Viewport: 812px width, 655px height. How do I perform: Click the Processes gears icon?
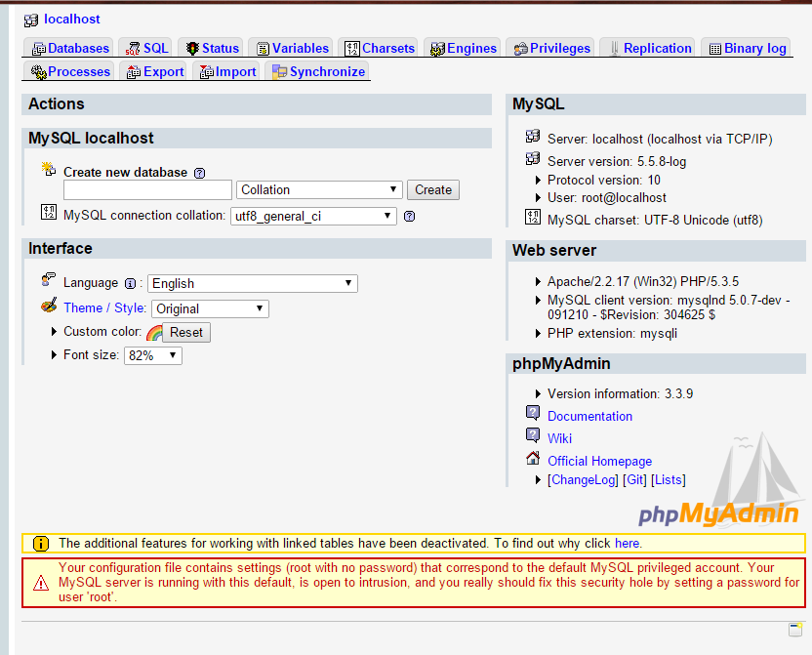36,71
